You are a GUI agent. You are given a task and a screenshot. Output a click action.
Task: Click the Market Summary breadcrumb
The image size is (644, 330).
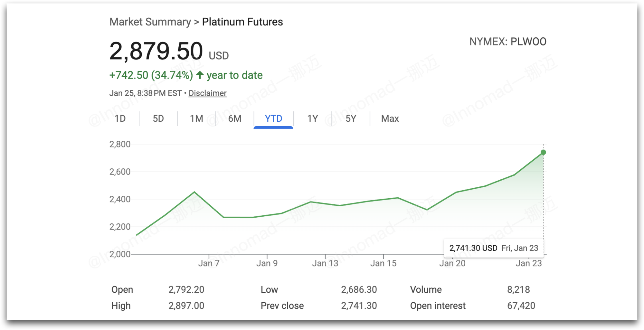[x=150, y=22]
